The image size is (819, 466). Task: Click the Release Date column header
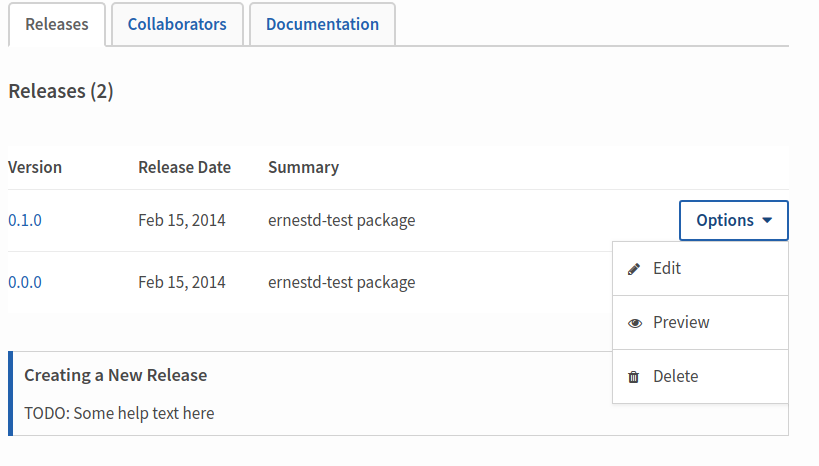184,167
